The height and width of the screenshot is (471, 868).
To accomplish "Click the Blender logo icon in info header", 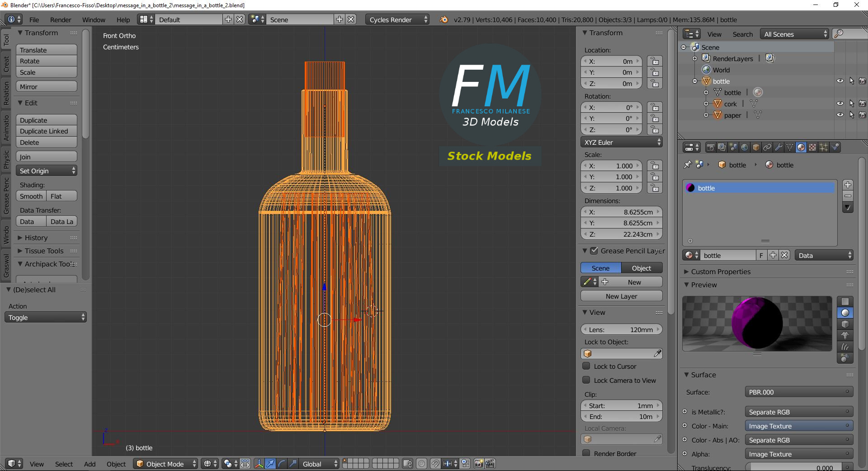I will [x=443, y=19].
